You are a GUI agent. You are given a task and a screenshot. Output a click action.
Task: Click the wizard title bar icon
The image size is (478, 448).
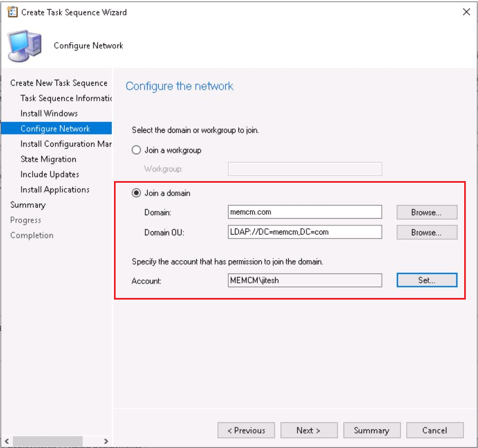[12, 12]
